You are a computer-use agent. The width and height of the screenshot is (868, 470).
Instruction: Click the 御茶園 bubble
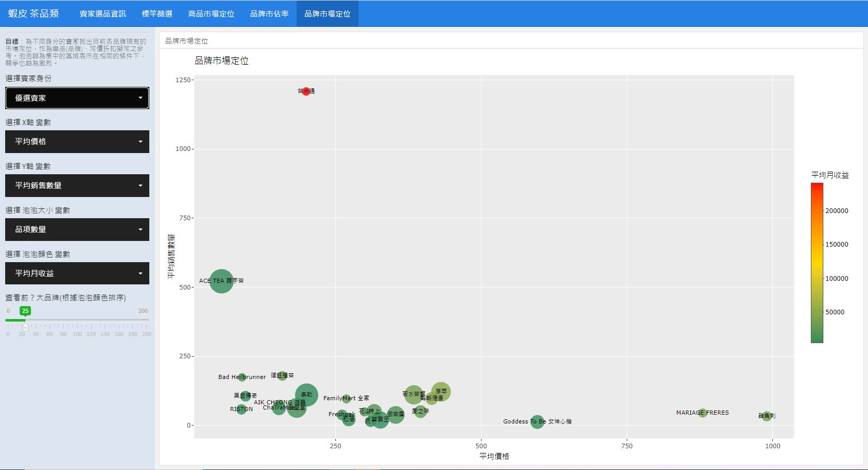395,414
